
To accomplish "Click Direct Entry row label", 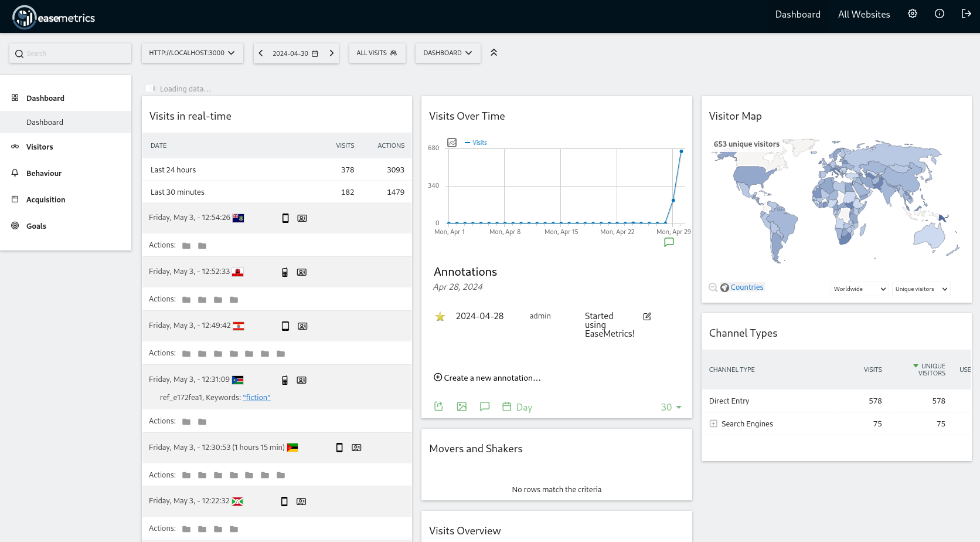I will point(729,401).
